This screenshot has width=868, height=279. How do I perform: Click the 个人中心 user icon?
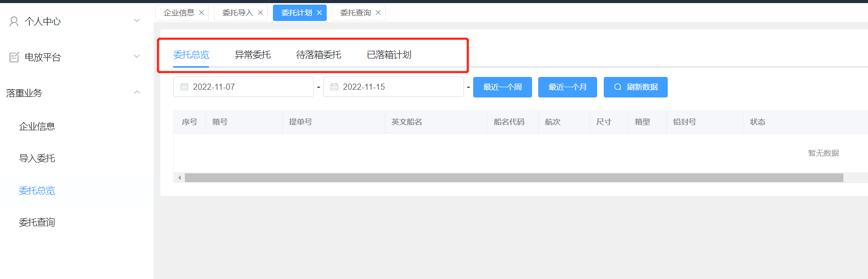pyautogui.click(x=14, y=21)
